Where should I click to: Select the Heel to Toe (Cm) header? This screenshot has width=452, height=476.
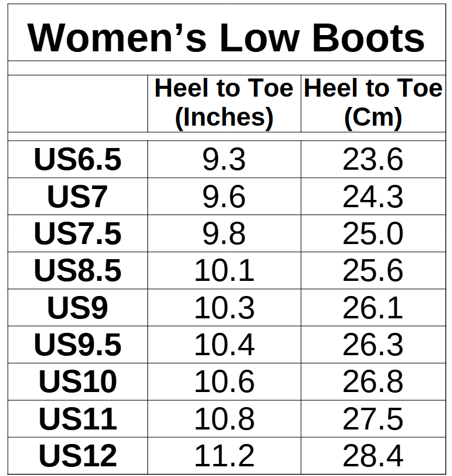[373, 103]
